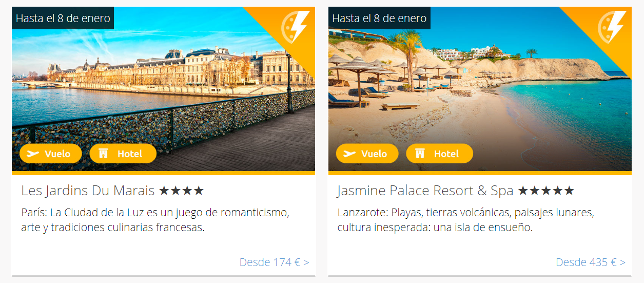Click 'Hasta el 8 de enero' on Paris card
Image resolution: width=644 pixels, height=283 pixels.
pyautogui.click(x=63, y=18)
